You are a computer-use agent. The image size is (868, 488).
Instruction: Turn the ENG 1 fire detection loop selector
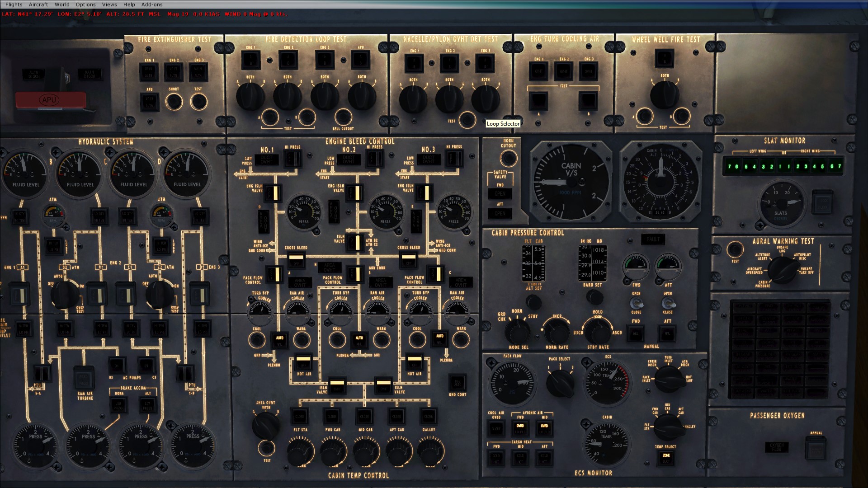point(250,96)
